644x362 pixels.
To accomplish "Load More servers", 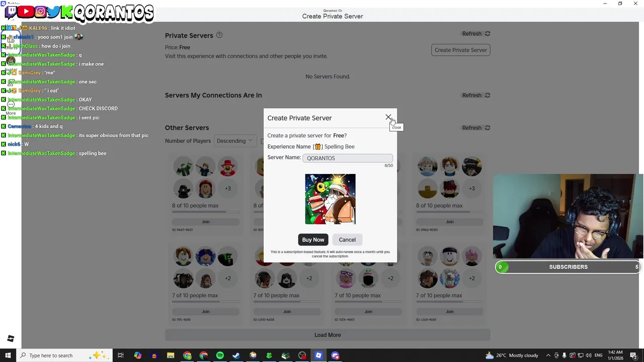I will click(x=328, y=335).
